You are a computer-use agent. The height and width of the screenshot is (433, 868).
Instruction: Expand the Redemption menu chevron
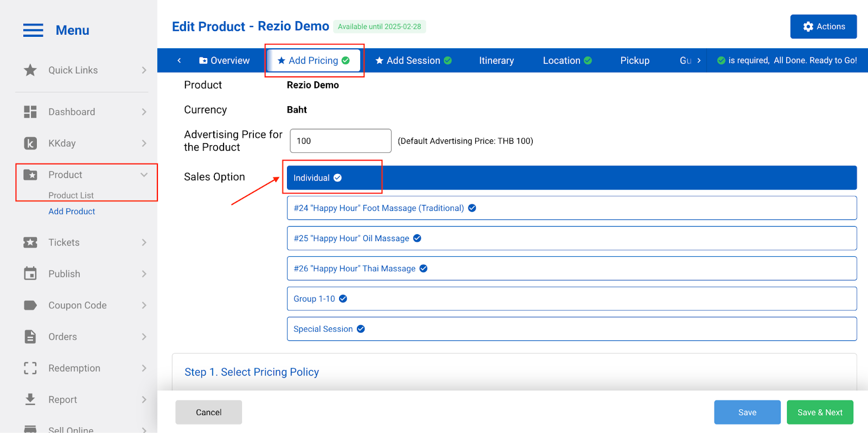point(144,368)
